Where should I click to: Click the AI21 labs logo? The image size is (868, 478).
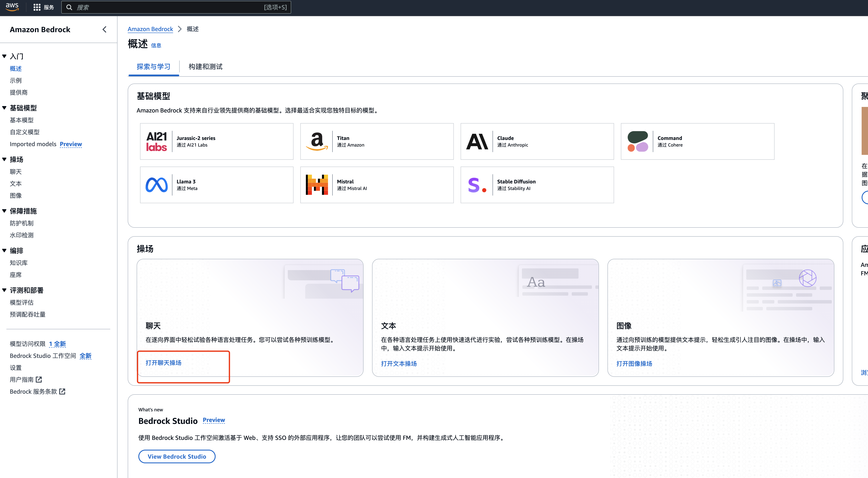coord(156,142)
